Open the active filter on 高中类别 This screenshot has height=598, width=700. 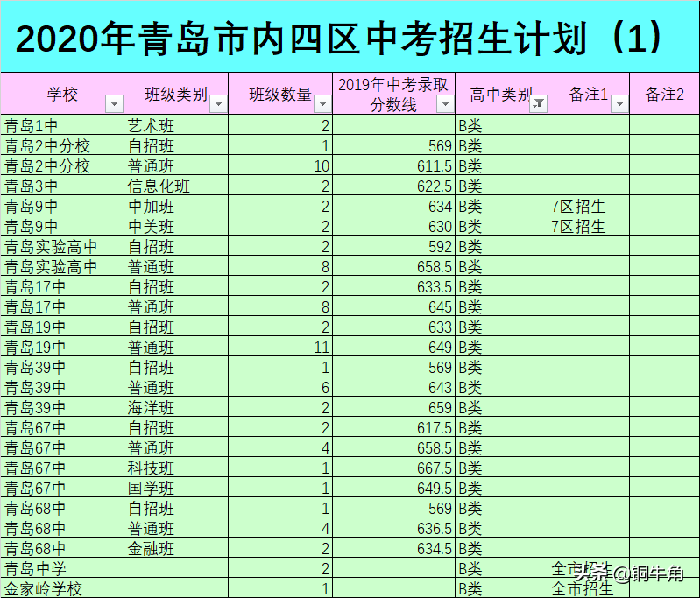(x=539, y=104)
